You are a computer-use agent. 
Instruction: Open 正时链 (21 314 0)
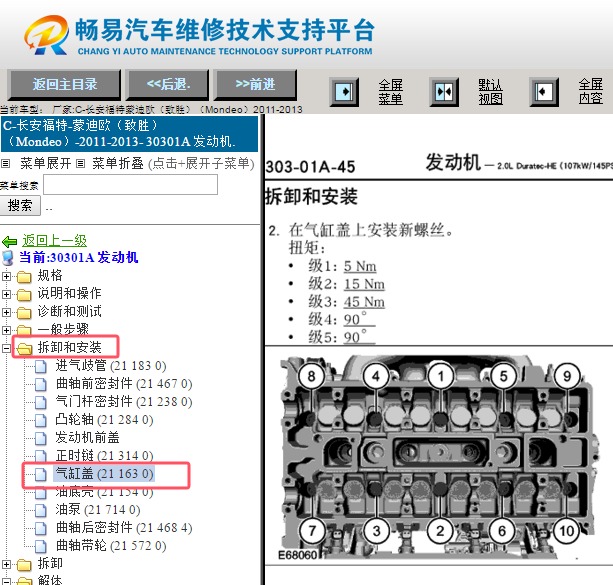click(104, 456)
